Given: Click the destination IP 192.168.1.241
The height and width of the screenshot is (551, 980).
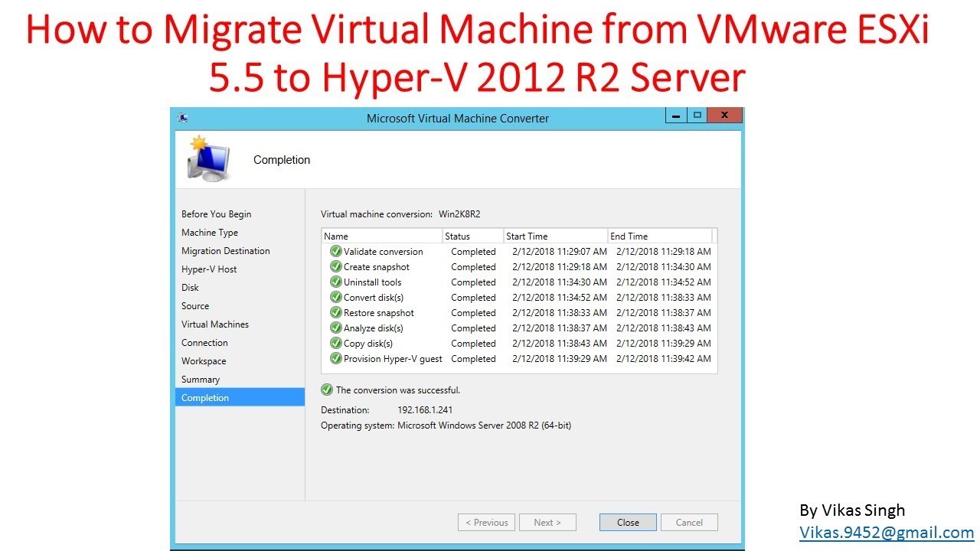Looking at the screenshot, I should [x=425, y=410].
